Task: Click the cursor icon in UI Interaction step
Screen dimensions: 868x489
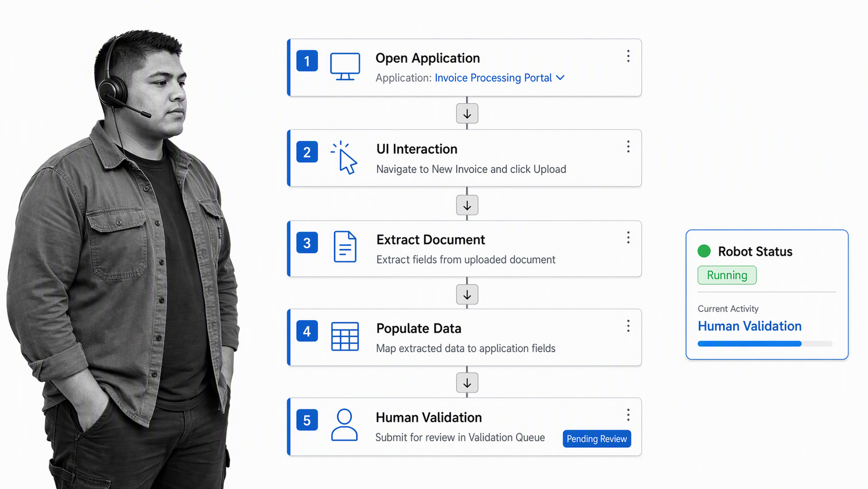Action: point(344,157)
